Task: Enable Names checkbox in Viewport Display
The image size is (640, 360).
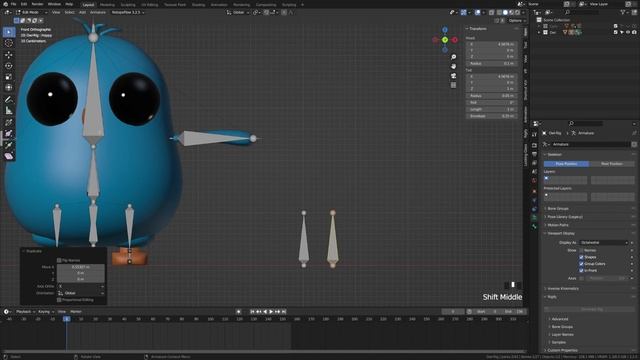Action: coord(581,250)
